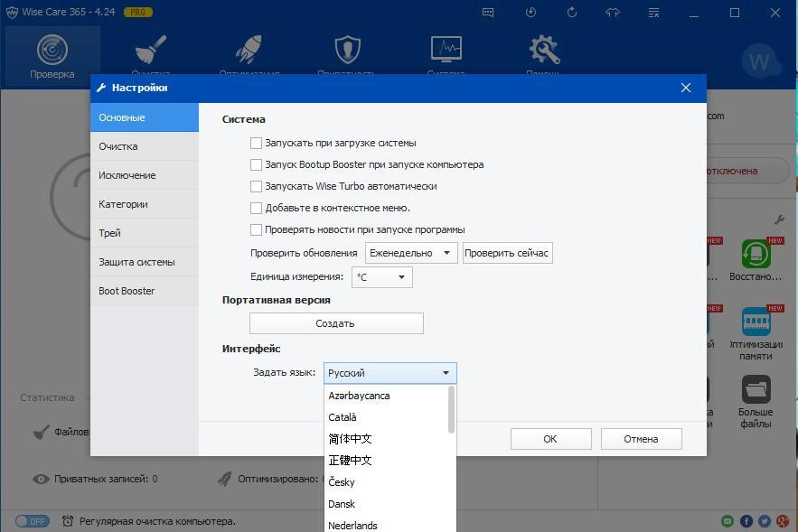This screenshot has height=532, width=798.
Task: Check Добавьте в контекстное меню option
Action: tap(256, 208)
